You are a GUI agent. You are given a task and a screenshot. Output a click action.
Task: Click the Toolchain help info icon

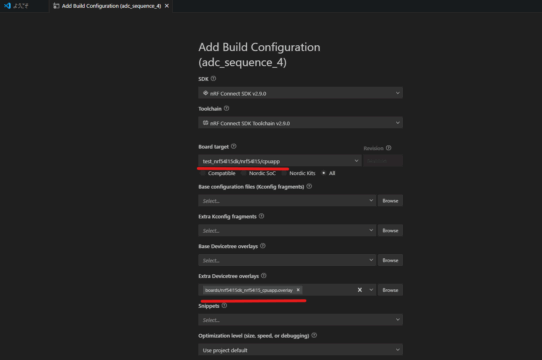pyautogui.click(x=226, y=108)
